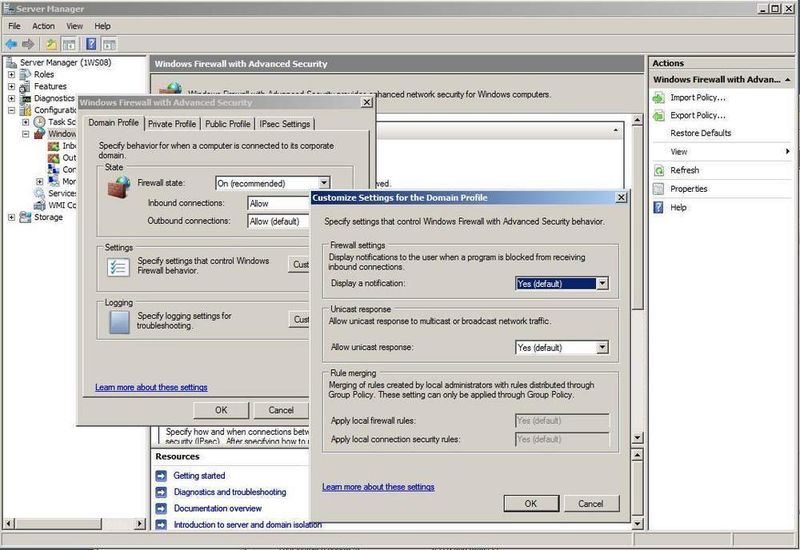Click the Services gear tree icon

coord(39,193)
